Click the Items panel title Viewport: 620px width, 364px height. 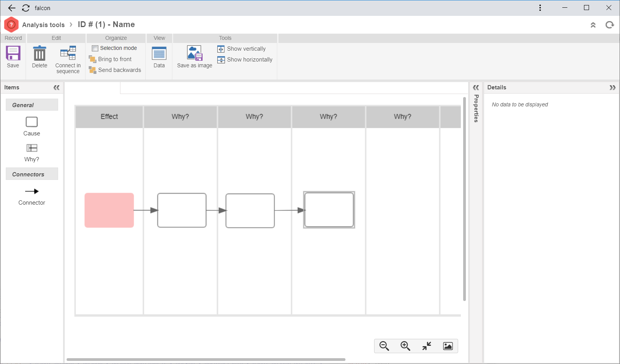12,87
